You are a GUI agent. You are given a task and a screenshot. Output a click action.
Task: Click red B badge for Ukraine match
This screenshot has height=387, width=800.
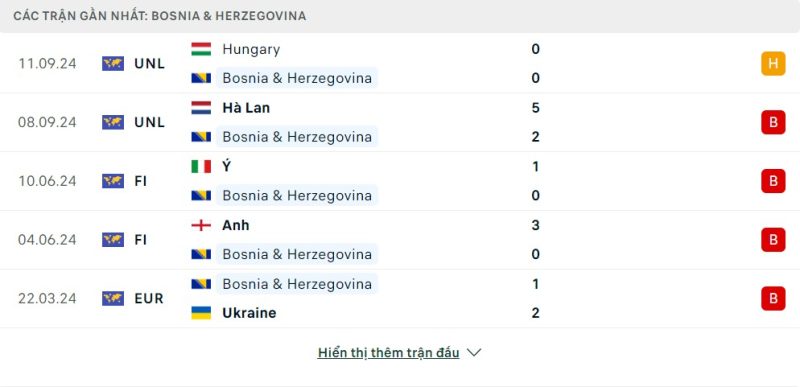(x=773, y=298)
